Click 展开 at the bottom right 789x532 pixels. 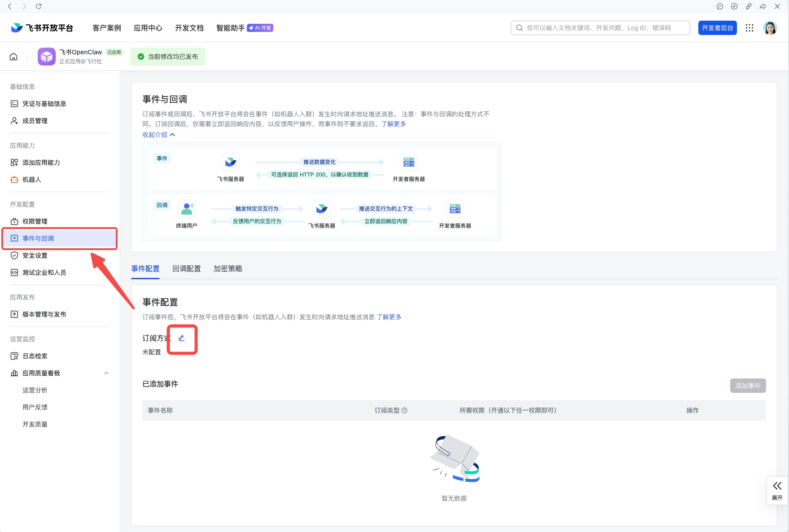[x=777, y=490]
